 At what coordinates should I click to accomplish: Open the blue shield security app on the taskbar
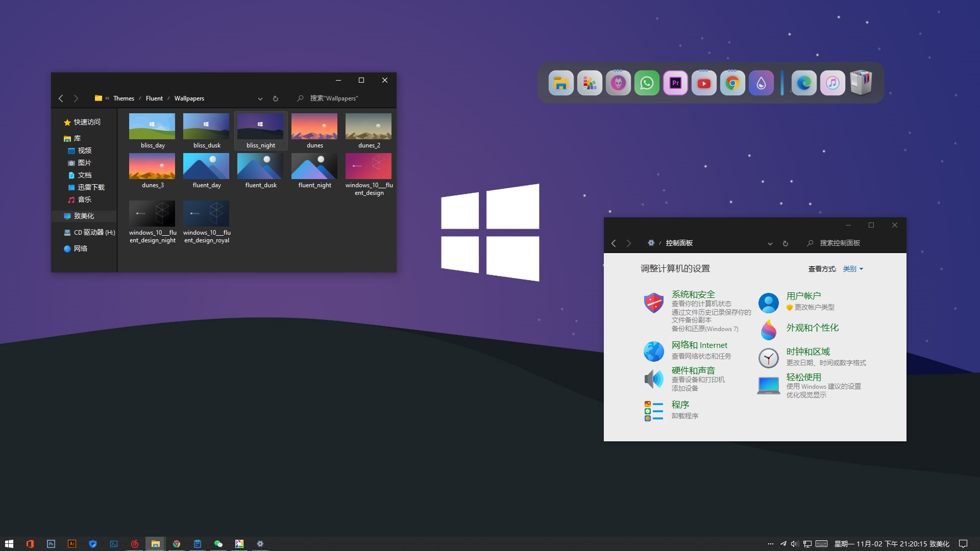coord(92,544)
